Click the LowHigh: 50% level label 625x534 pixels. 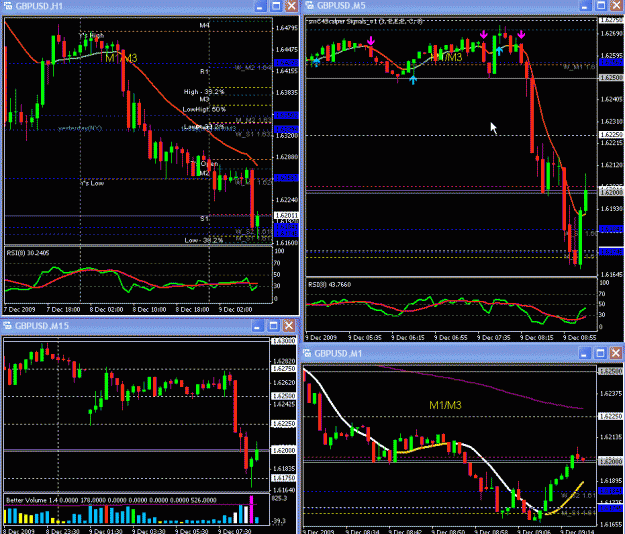tap(204, 109)
